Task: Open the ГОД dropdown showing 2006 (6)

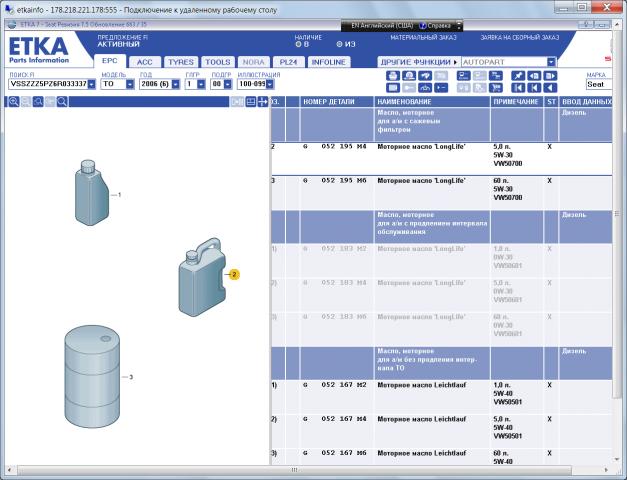Action: click(176, 84)
